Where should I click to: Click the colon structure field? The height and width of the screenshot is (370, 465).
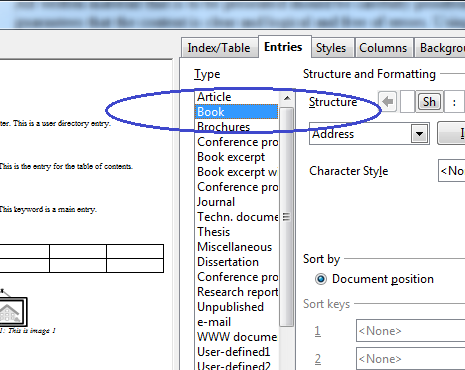pyautogui.click(x=454, y=102)
